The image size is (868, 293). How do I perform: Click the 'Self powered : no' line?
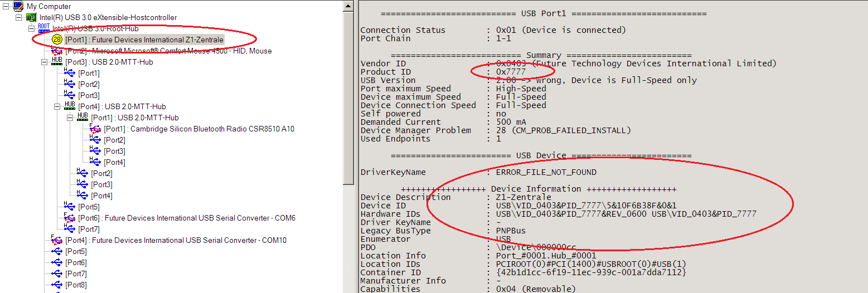433,114
